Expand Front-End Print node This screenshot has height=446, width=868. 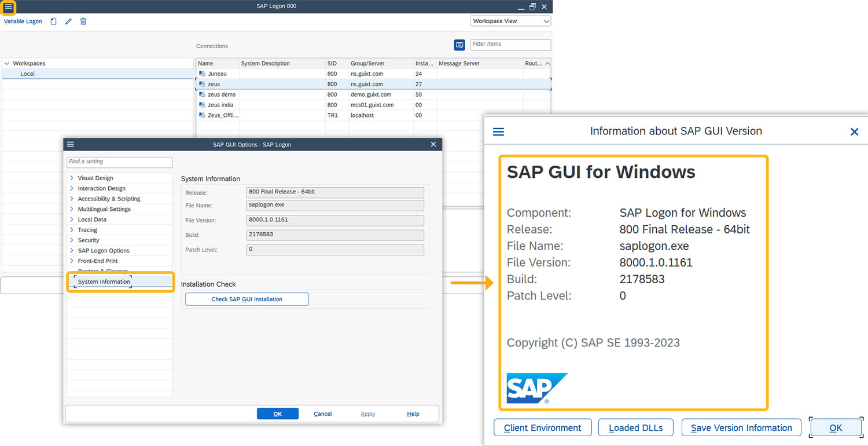click(x=72, y=261)
